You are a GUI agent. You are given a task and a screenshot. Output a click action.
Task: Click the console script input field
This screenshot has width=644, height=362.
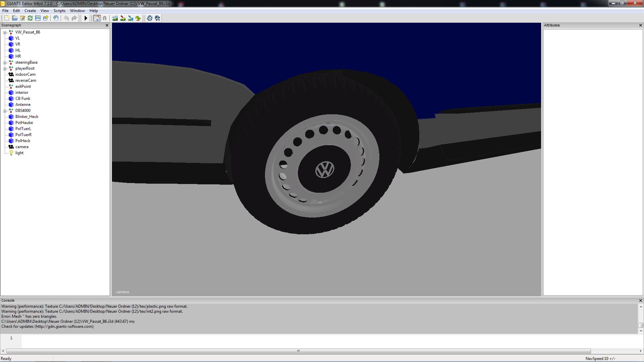[x=302, y=341]
